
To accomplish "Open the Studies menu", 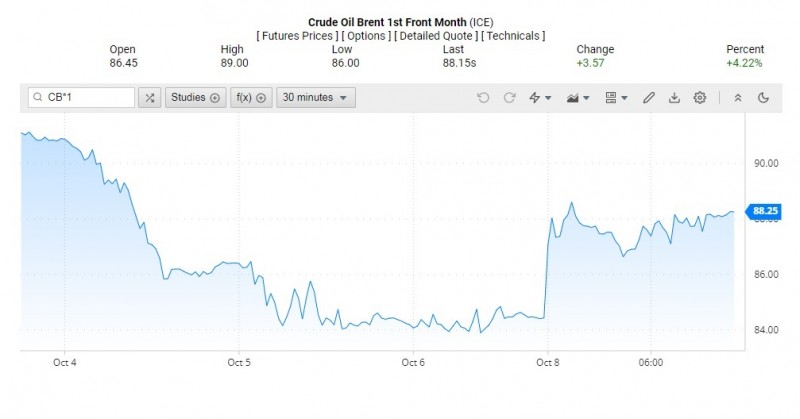I will click(194, 97).
